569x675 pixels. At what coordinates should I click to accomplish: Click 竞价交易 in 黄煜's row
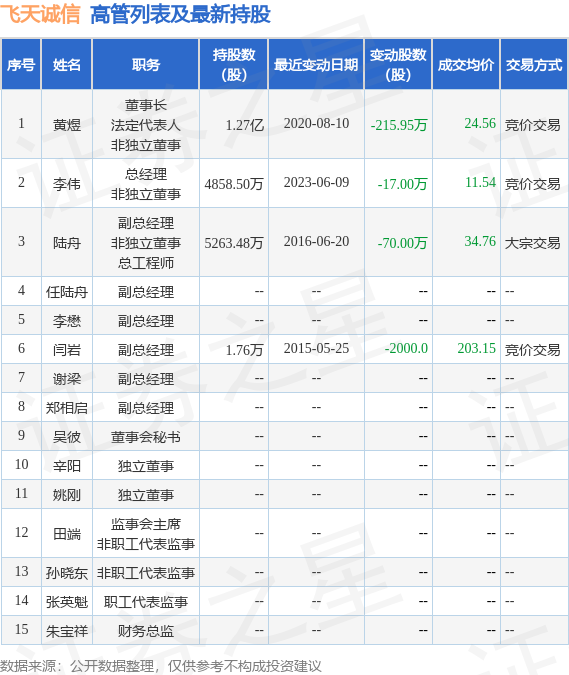(532, 125)
